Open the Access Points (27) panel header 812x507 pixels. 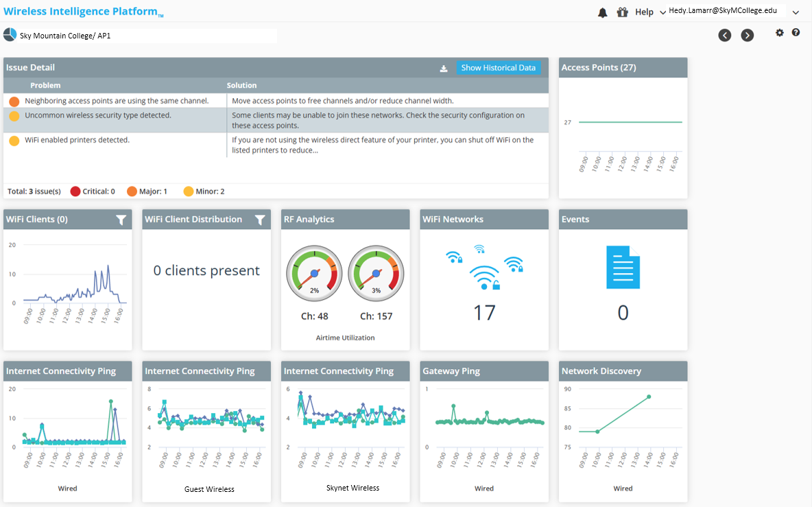click(623, 67)
